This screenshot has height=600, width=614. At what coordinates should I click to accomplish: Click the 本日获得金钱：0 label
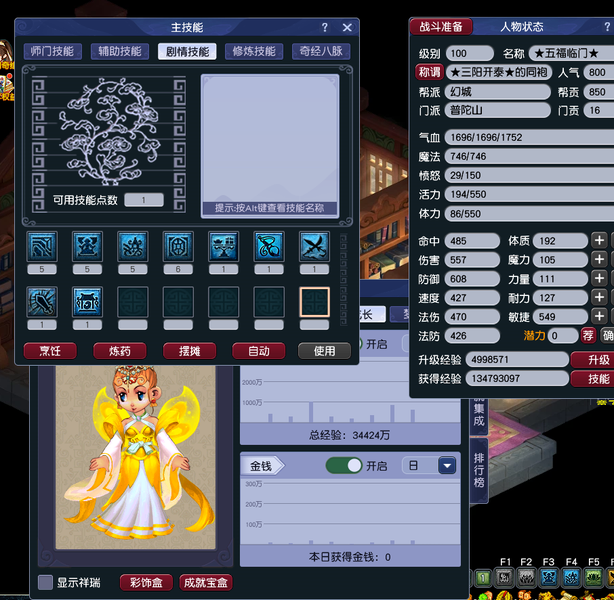(x=349, y=557)
